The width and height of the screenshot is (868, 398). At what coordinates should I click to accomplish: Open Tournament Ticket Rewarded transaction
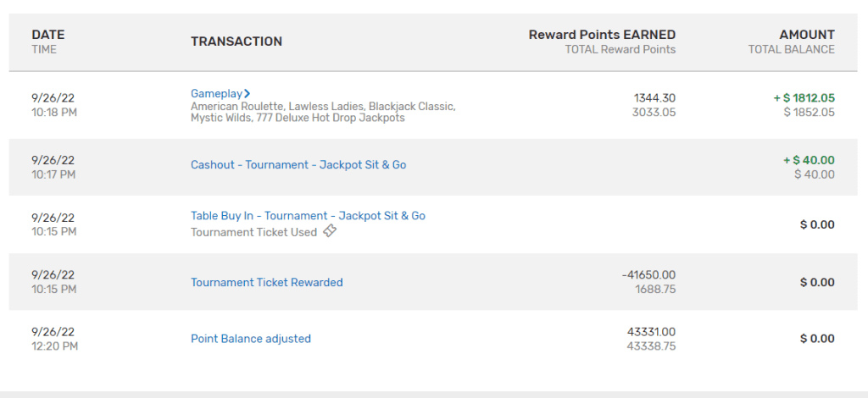(267, 283)
